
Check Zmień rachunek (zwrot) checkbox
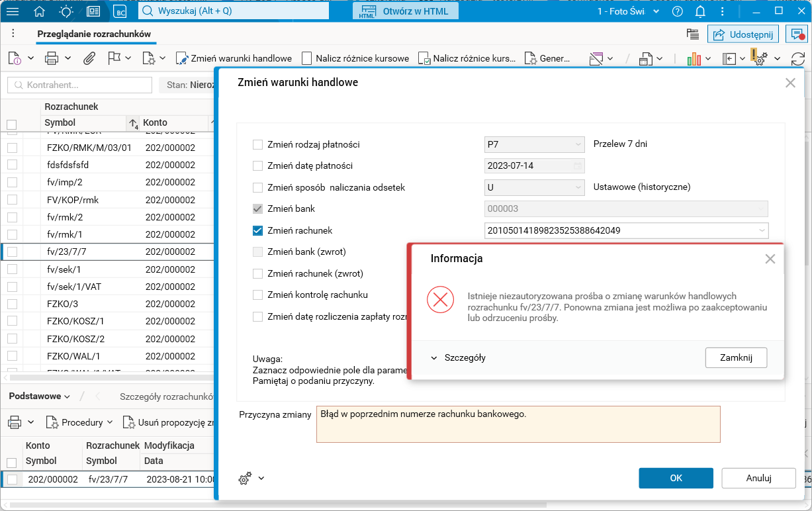tap(258, 273)
